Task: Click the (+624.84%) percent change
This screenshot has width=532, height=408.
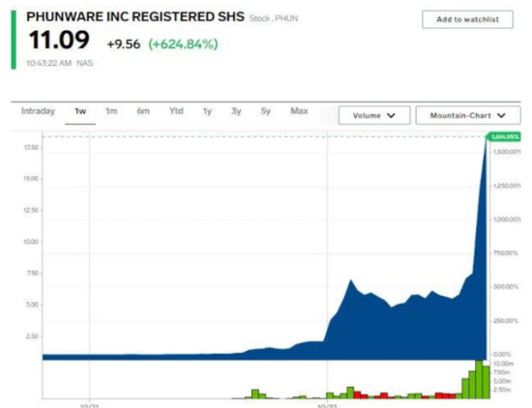Action: [183, 44]
